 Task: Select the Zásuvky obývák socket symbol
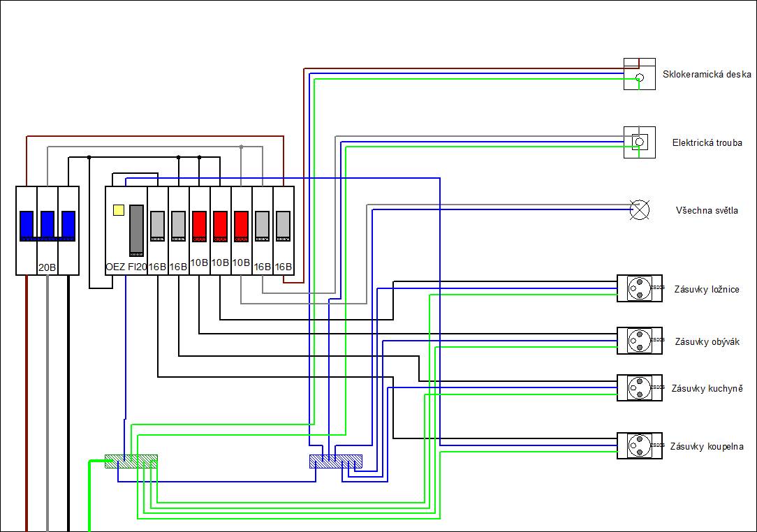pyautogui.click(x=639, y=340)
